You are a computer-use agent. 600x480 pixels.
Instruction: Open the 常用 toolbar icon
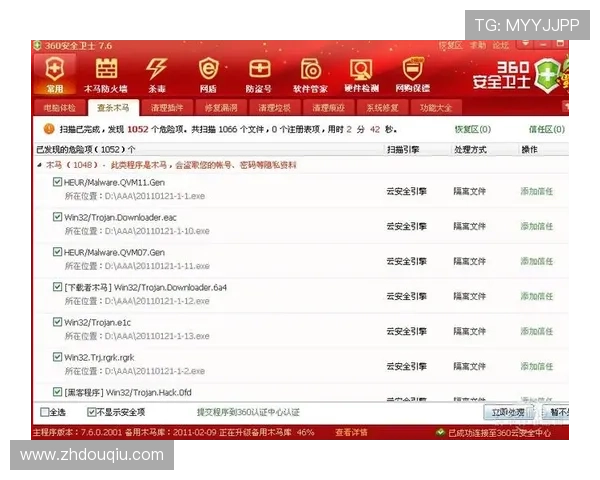[x=55, y=75]
